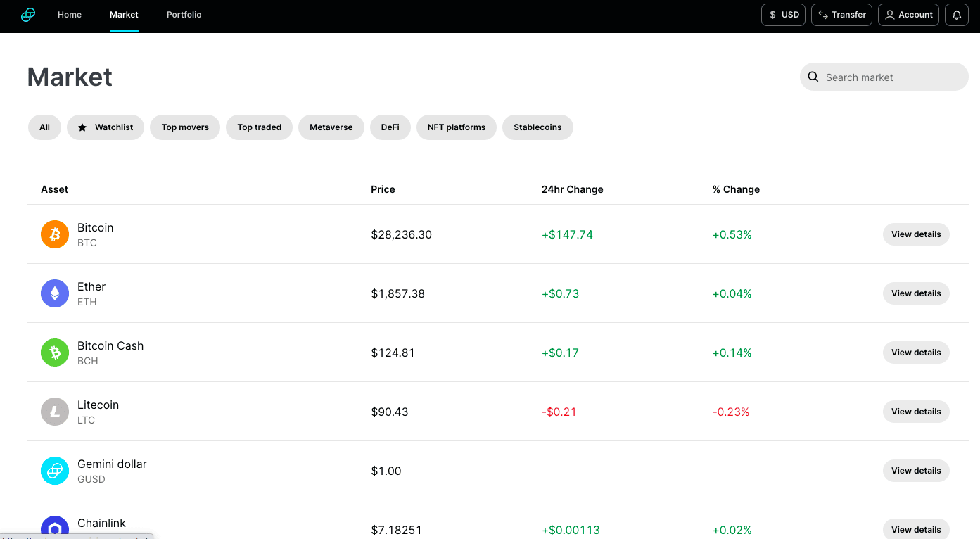
Task: Focus the Search market field
Action: (884, 77)
